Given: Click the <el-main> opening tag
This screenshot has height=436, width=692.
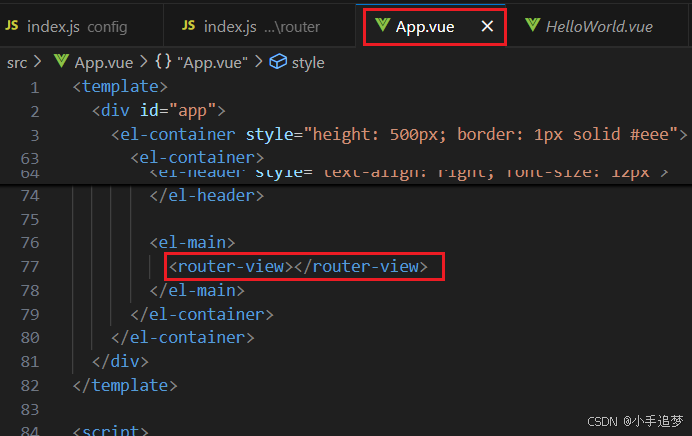Looking at the screenshot, I should (192, 242).
